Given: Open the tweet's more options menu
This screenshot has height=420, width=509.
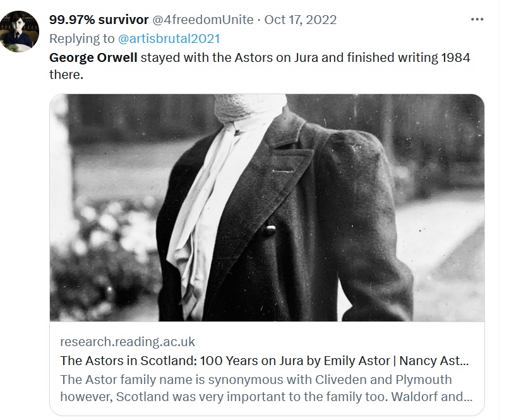Looking at the screenshot, I should pos(477,20).
